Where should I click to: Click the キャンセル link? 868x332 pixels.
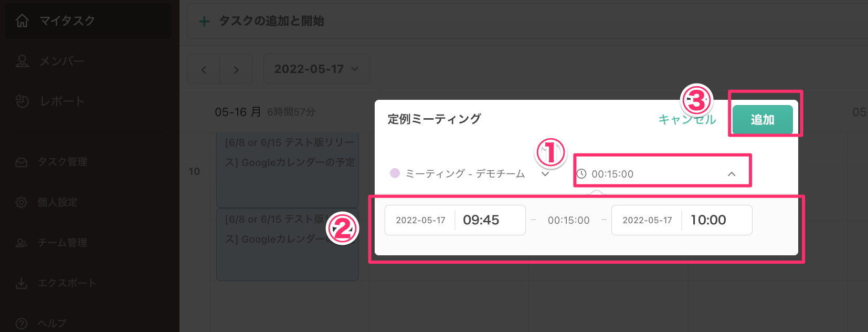click(x=686, y=119)
